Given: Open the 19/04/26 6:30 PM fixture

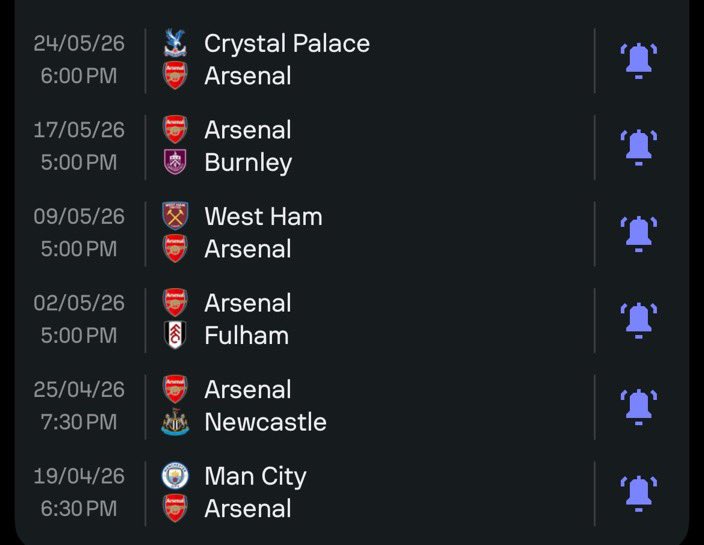Looking at the screenshot, I should (78, 492).
